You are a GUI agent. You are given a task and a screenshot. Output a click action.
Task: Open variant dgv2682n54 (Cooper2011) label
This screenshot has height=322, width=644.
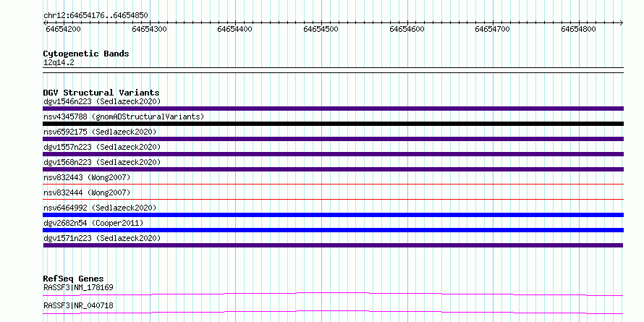point(93,223)
